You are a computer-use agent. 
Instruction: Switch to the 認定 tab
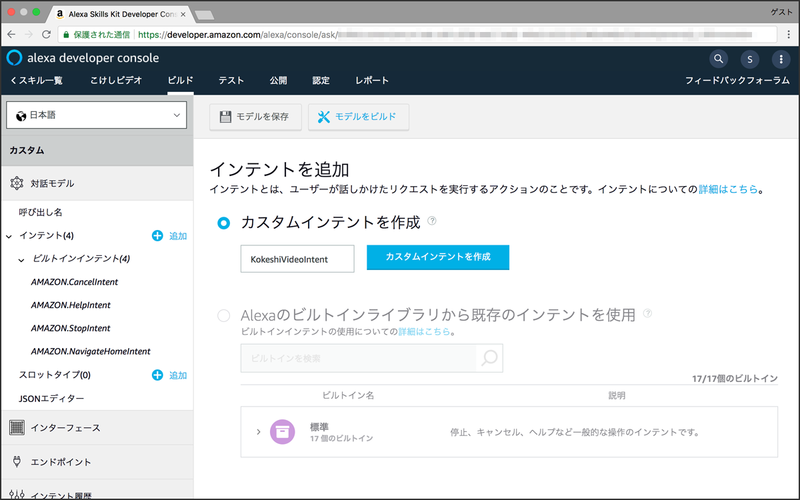(321, 80)
